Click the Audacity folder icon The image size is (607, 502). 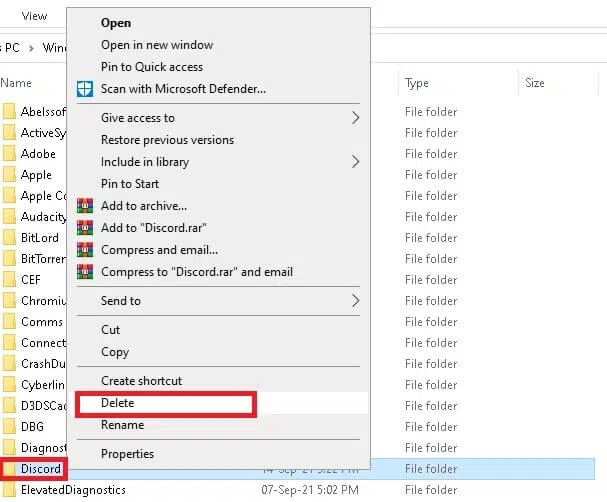tap(9, 216)
